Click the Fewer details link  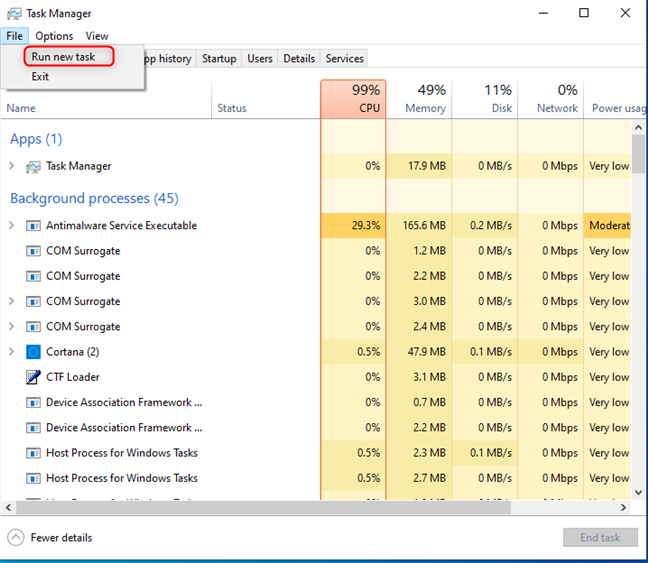[61, 537]
